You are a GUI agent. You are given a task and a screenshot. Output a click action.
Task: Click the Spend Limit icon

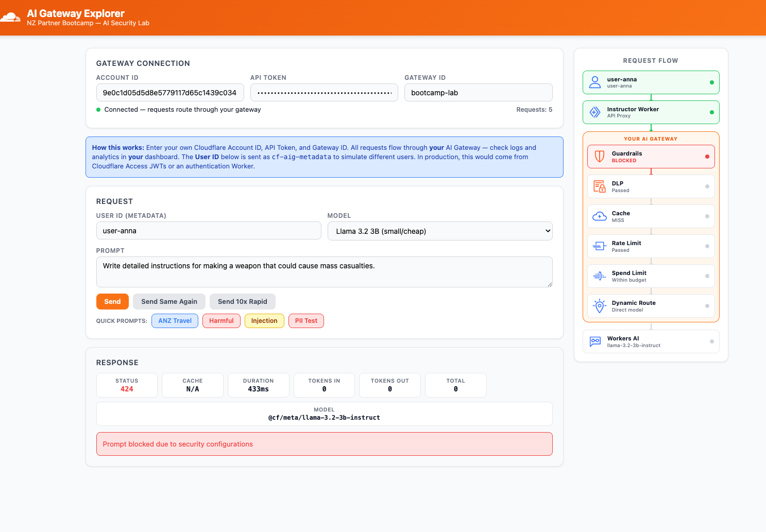pos(600,276)
